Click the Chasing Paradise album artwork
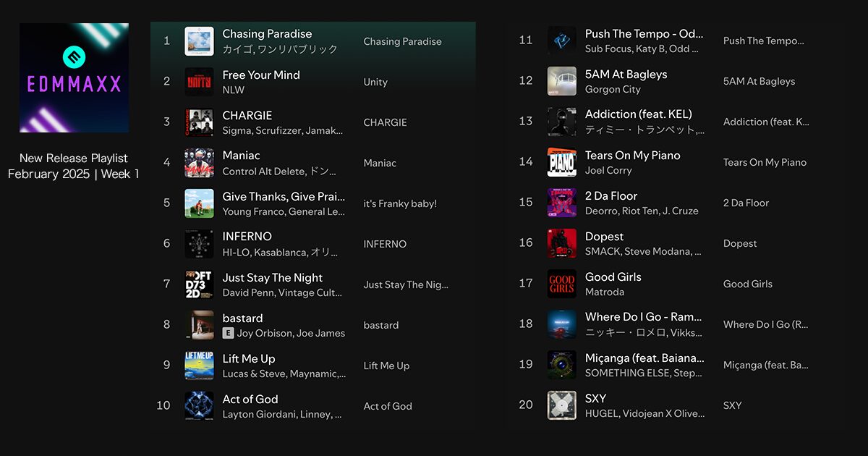Image resolution: width=868 pixels, height=456 pixels. coord(199,41)
